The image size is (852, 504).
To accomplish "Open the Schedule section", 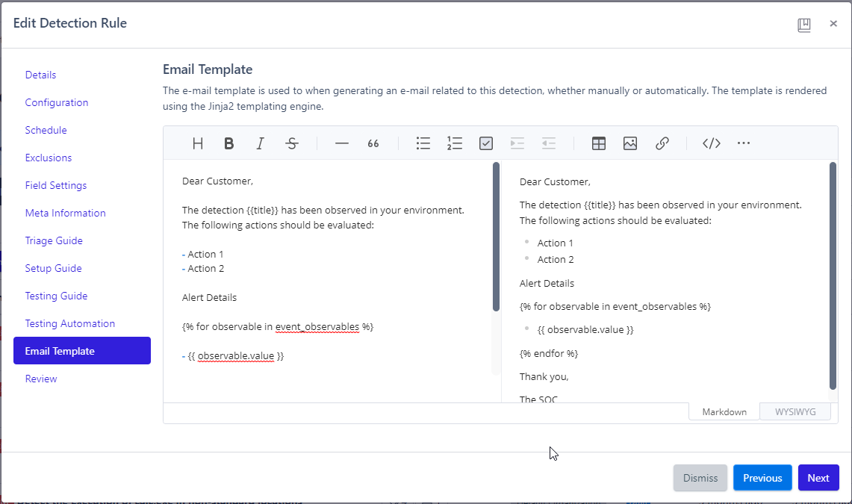I will [46, 131].
